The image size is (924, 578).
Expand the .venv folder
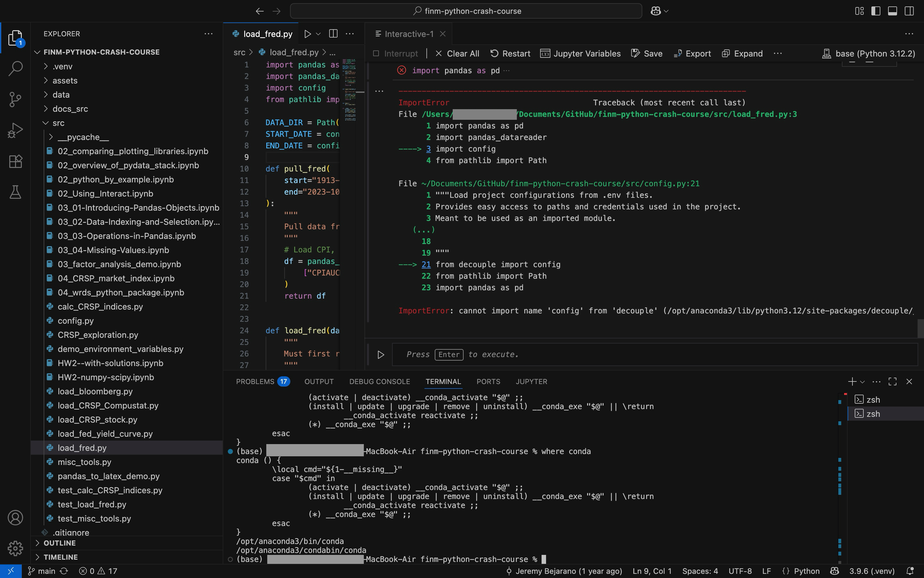(x=46, y=66)
